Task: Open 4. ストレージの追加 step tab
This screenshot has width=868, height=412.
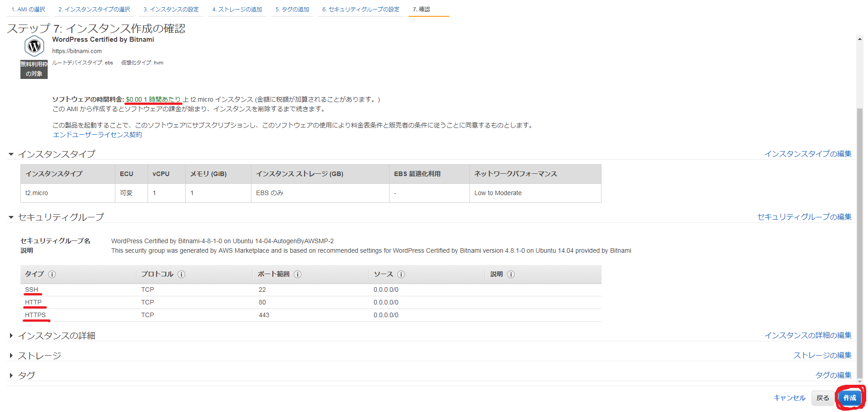Action: click(x=237, y=10)
